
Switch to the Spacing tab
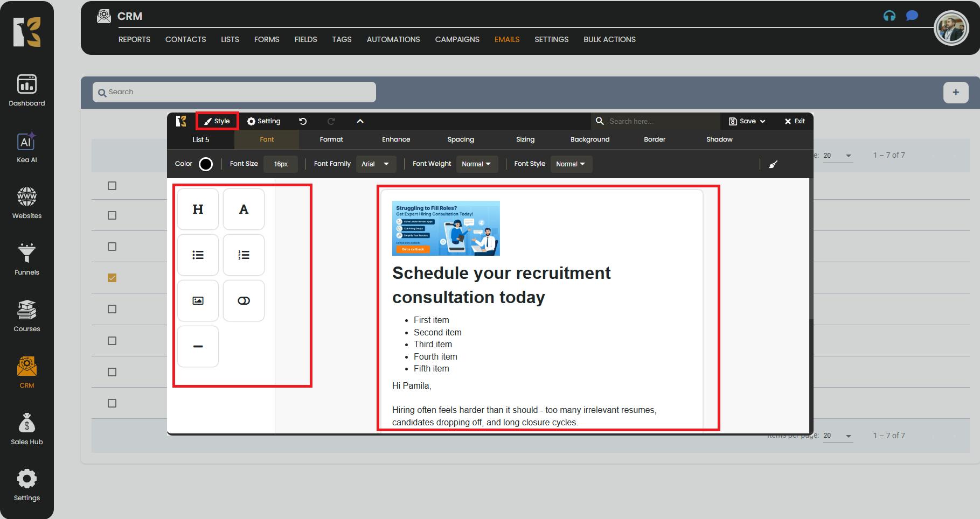click(x=461, y=139)
